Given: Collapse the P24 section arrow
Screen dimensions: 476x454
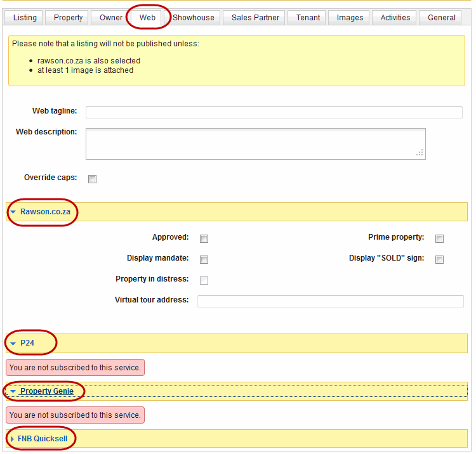Looking at the screenshot, I should click(x=14, y=343).
